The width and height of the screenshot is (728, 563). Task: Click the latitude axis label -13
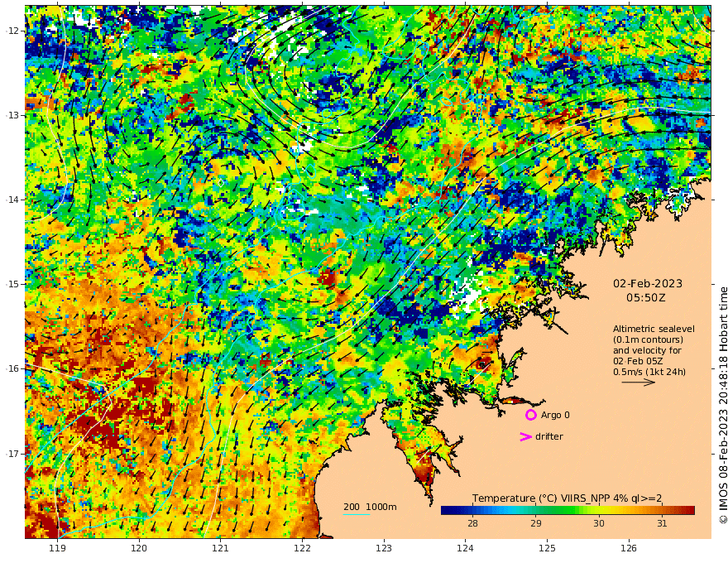pos(12,115)
